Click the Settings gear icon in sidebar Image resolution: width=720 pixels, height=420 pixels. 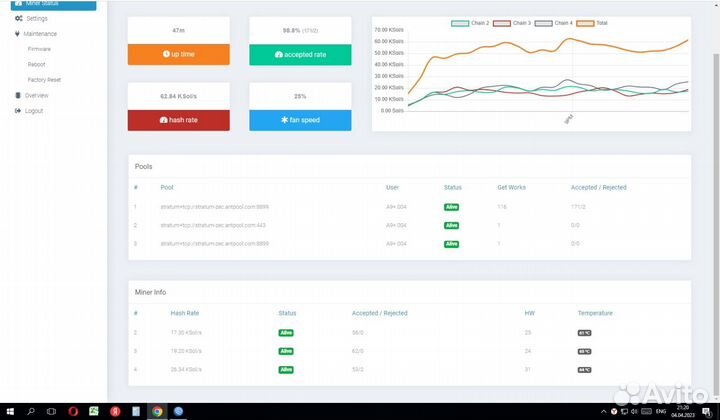tap(18, 18)
